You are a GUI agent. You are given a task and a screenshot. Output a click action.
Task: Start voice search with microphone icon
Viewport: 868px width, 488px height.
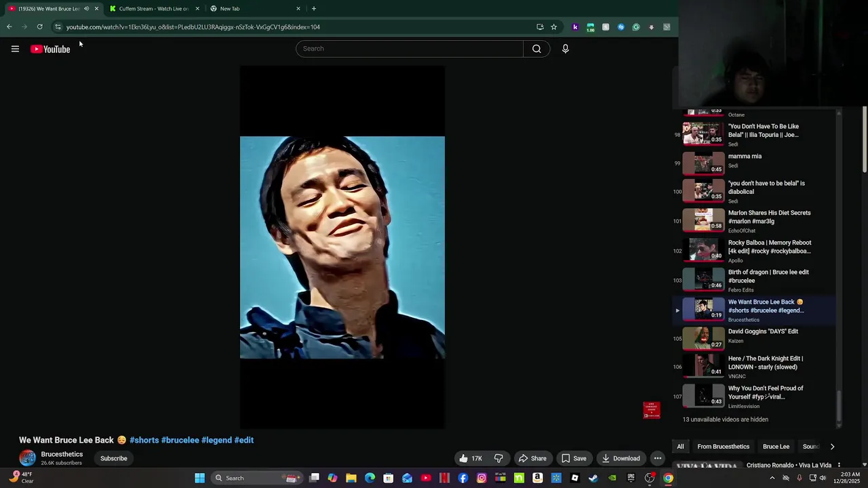point(565,49)
